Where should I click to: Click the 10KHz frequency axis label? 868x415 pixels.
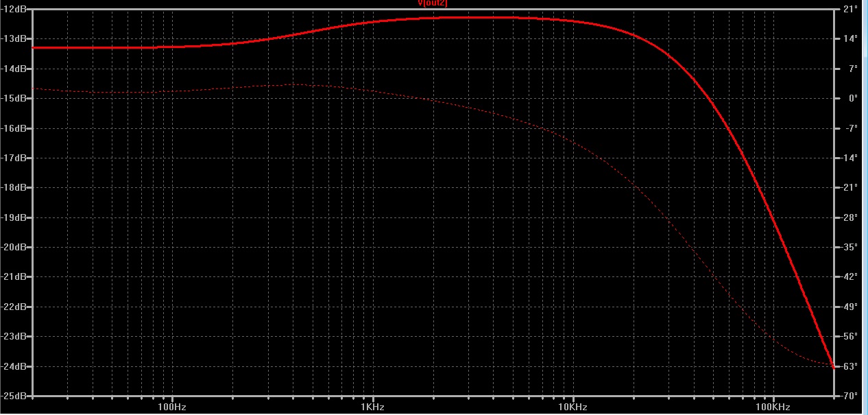pyautogui.click(x=573, y=407)
